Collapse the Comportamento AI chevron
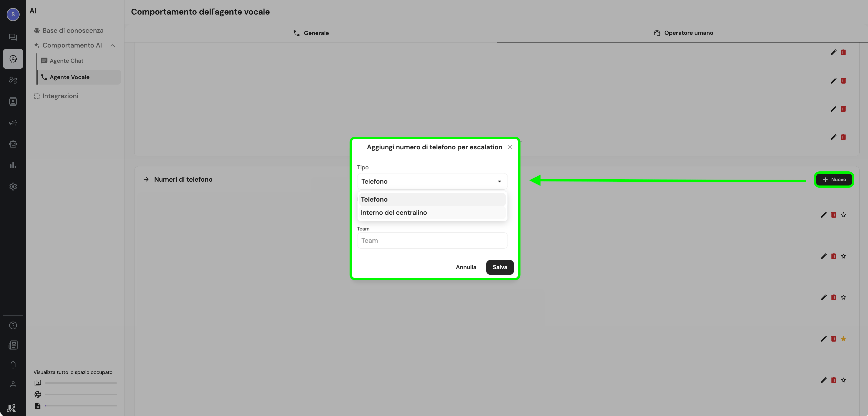The height and width of the screenshot is (416, 868). pyautogui.click(x=113, y=45)
